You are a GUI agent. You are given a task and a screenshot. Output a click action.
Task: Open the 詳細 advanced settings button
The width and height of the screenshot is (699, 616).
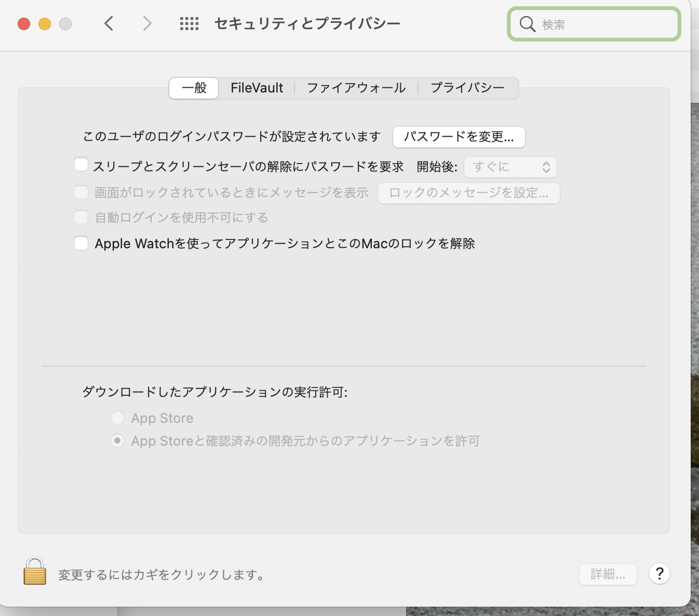point(608,574)
